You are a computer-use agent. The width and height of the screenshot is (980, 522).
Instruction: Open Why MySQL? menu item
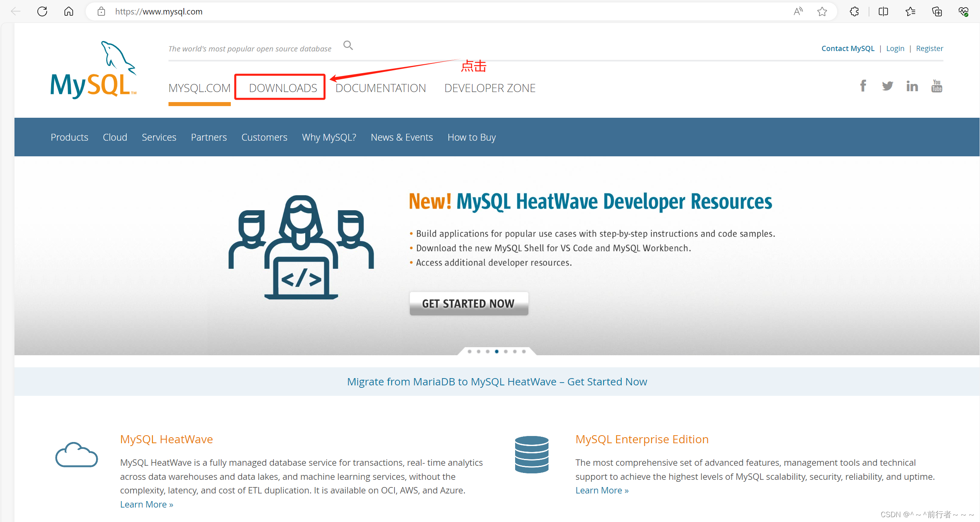[x=329, y=137]
